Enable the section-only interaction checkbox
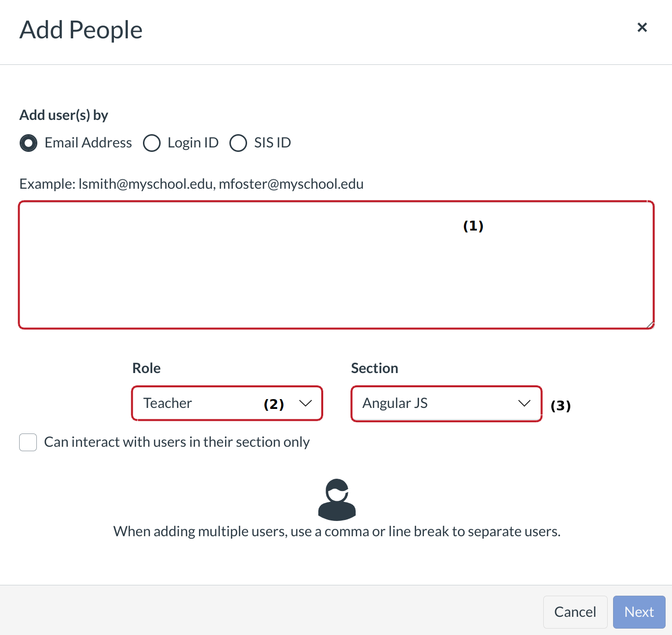 (28, 442)
